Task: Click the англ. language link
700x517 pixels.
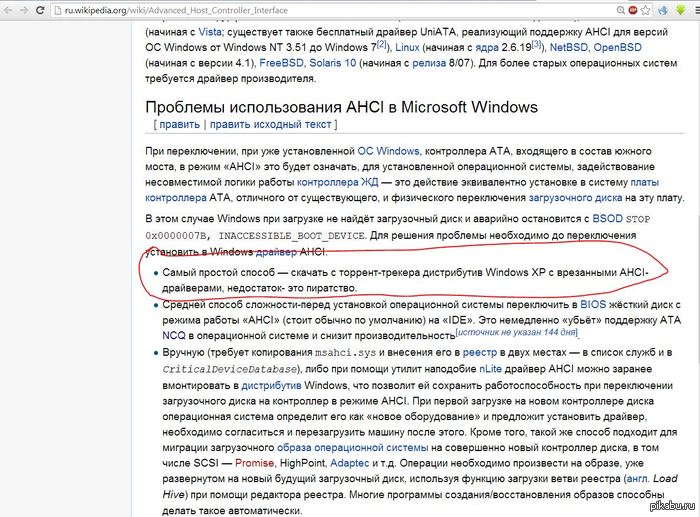Action: coord(638,479)
